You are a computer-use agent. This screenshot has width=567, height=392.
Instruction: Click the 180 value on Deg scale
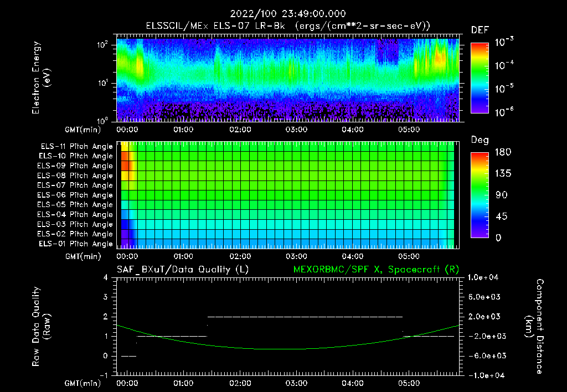(x=503, y=152)
